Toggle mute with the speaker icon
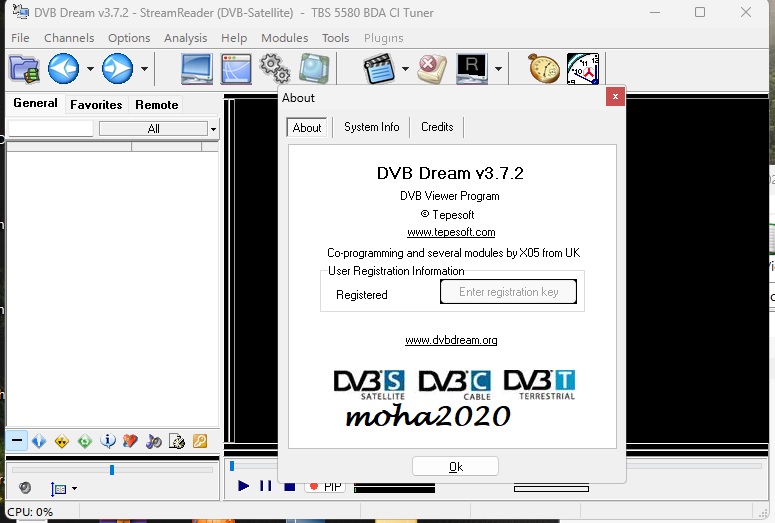This screenshot has height=523, width=775. click(x=25, y=488)
